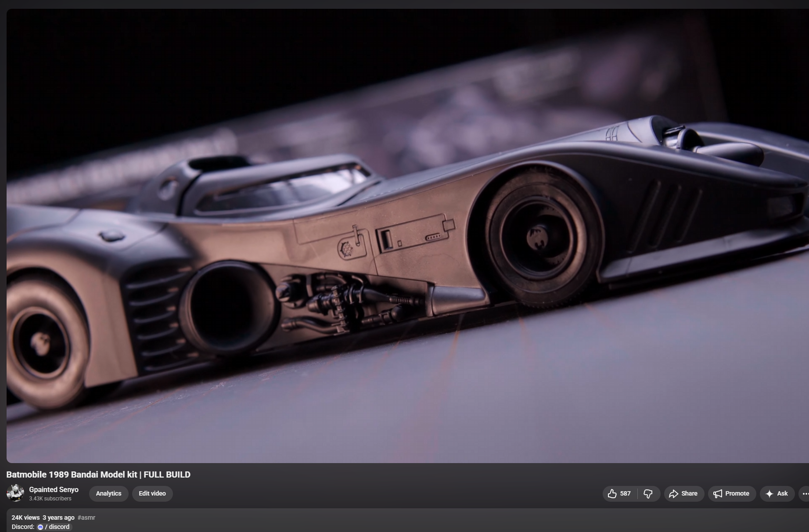This screenshot has width=809, height=532.
Task: Click the '3 years ago' upload date
Action: (58, 518)
